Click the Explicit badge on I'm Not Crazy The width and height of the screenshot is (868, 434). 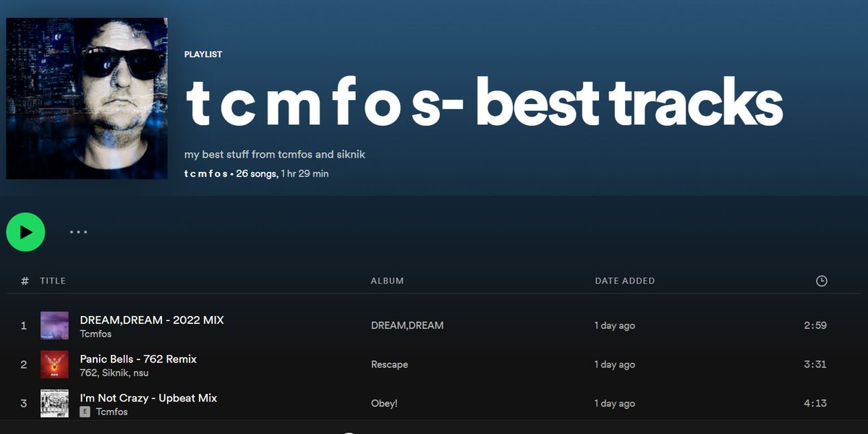[x=87, y=411]
